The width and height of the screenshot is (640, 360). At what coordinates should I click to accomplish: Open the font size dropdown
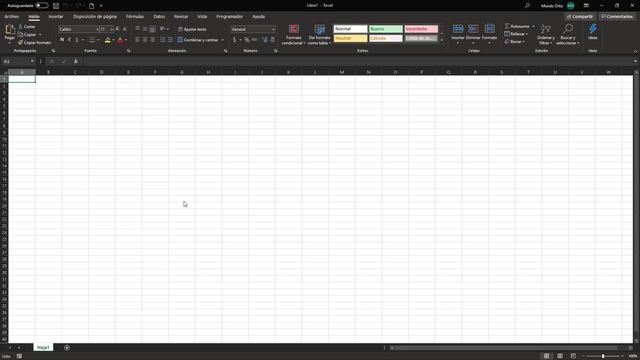(x=111, y=29)
